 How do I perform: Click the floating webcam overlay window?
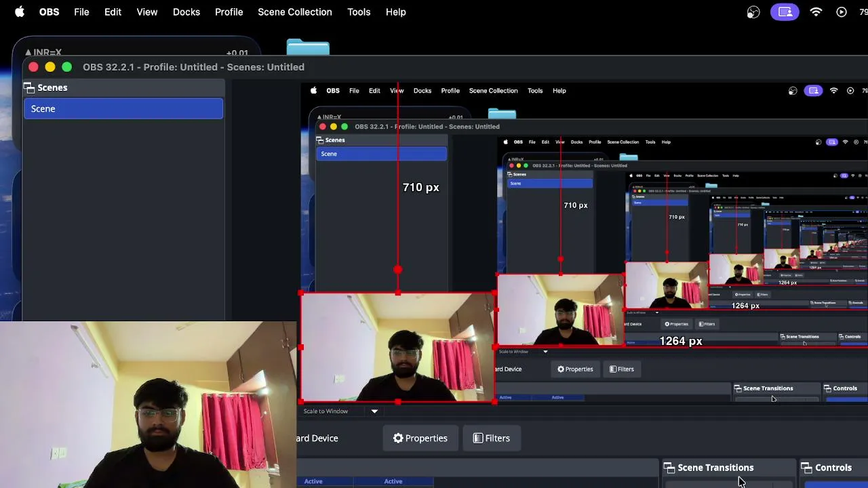point(148,405)
